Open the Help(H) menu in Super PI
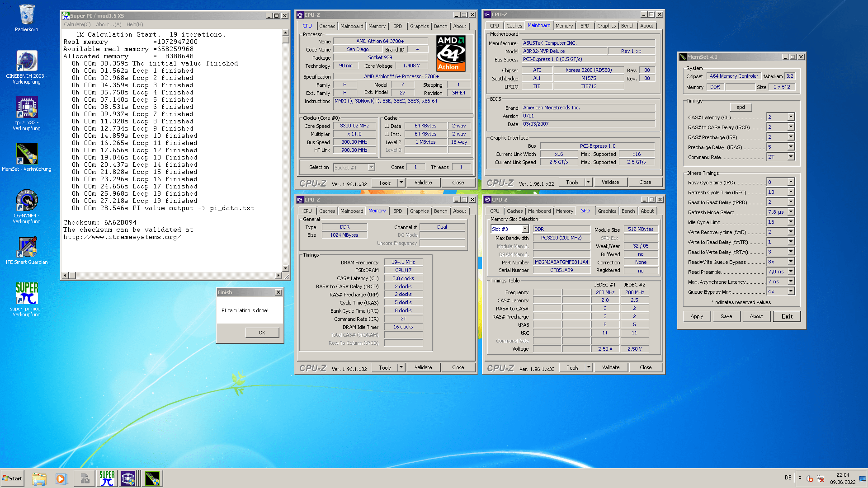The width and height of the screenshot is (868, 488). [135, 24]
